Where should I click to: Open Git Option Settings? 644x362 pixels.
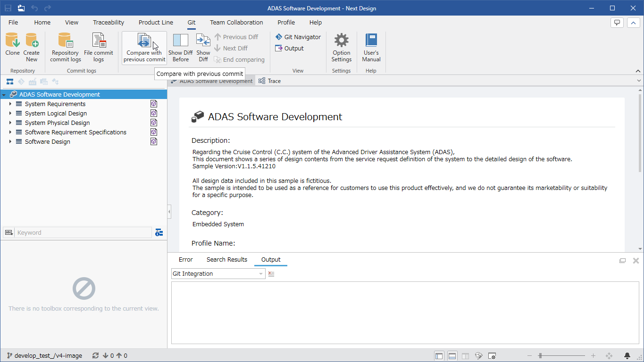point(342,47)
